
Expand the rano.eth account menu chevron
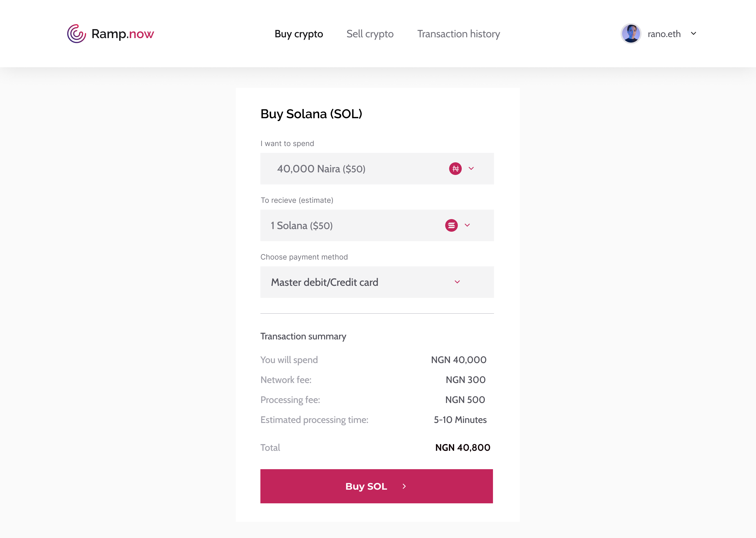694,33
